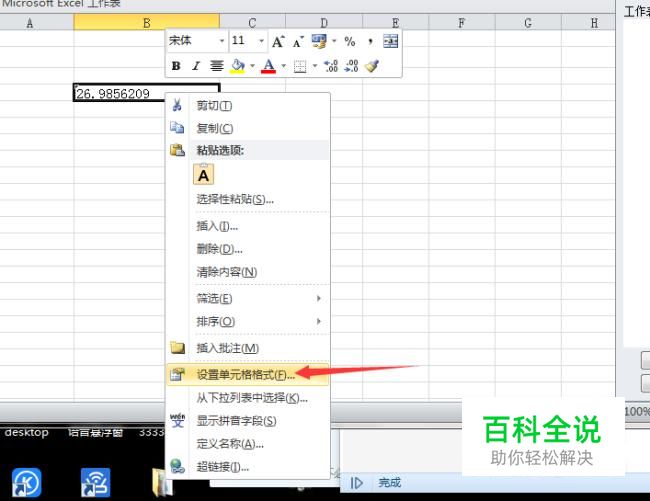
Task: Select 插入(I)... menu entry
Action: point(247,226)
